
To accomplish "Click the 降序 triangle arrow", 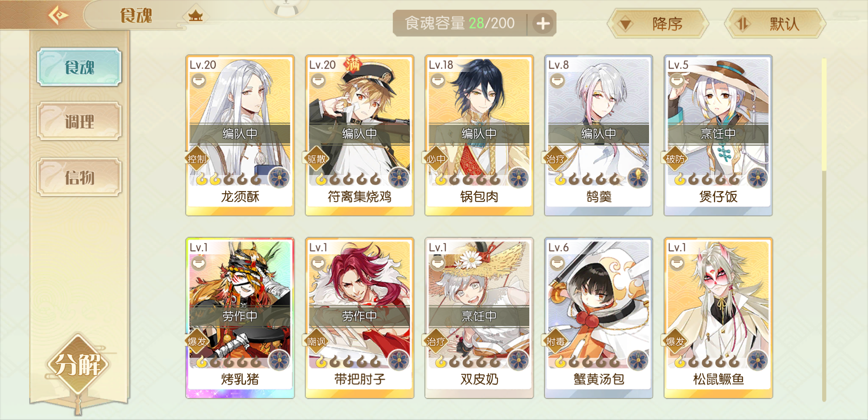I will click(626, 24).
